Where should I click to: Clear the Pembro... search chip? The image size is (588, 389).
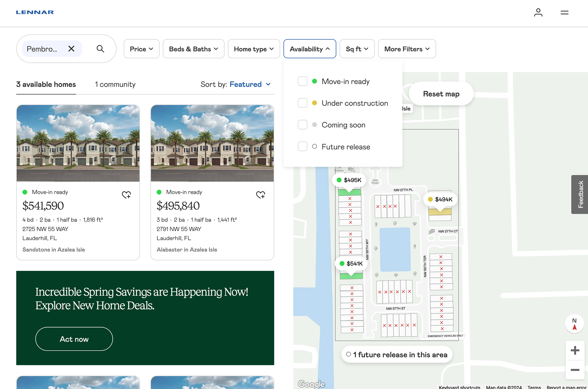point(71,49)
